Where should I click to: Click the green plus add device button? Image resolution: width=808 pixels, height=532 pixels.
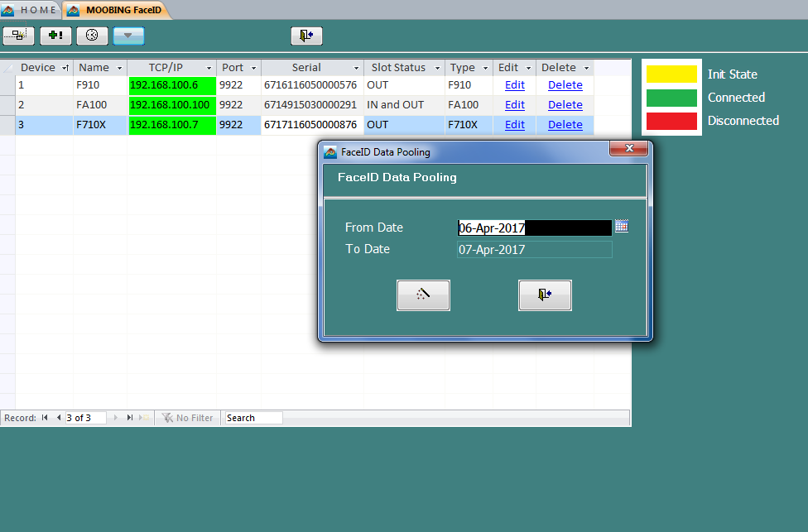55,36
